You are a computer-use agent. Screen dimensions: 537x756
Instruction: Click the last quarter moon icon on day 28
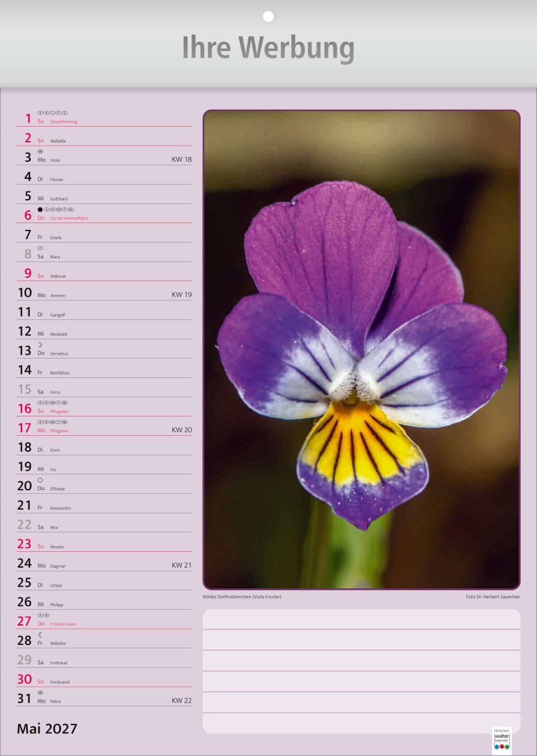tap(40, 634)
